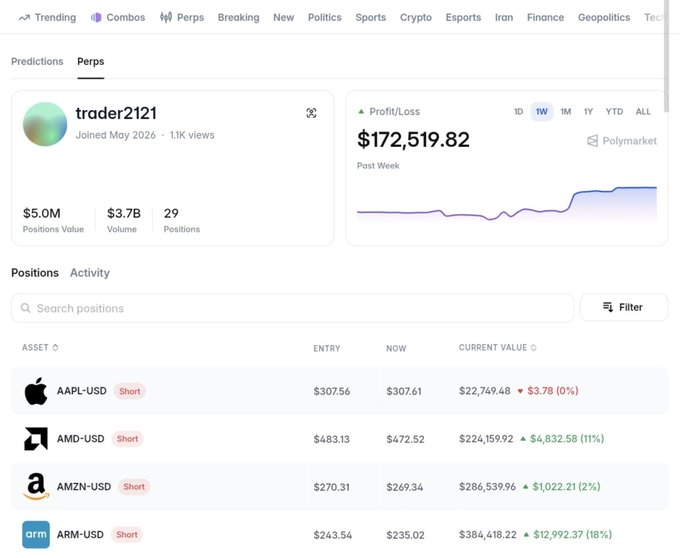Click the profit/loss line chart

coord(507,204)
